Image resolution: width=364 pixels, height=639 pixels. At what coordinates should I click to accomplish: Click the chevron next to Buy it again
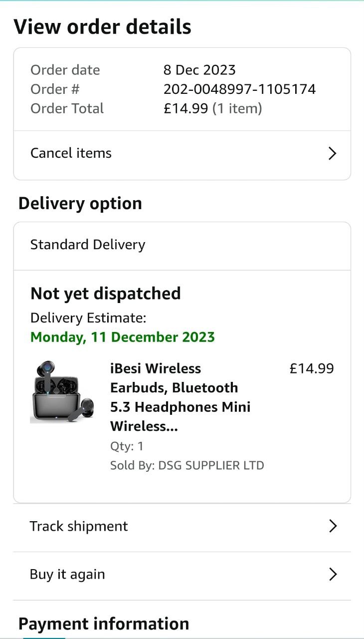[333, 575]
